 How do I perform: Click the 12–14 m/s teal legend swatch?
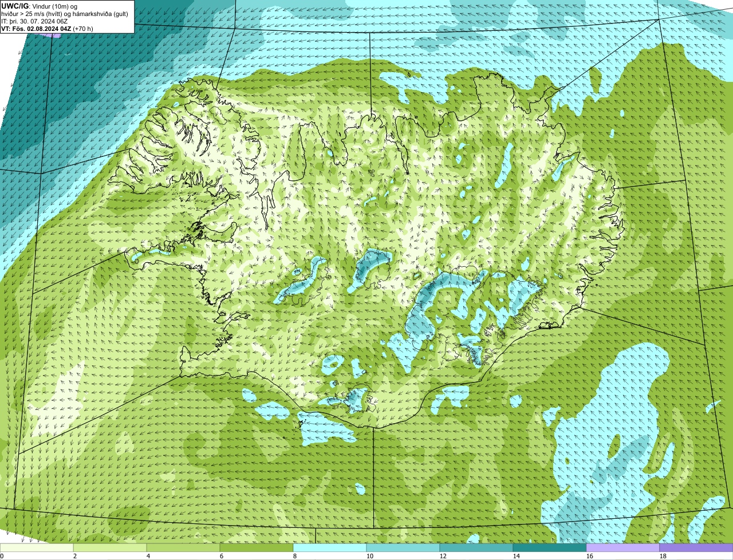[476, 547]
